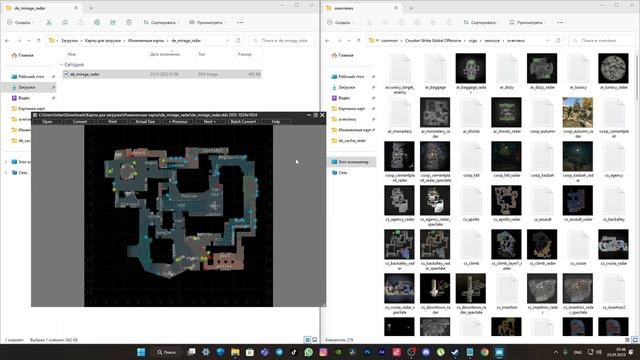
Task: Open Просмотреть dropdown in overviews window
Action: [528, 22]
